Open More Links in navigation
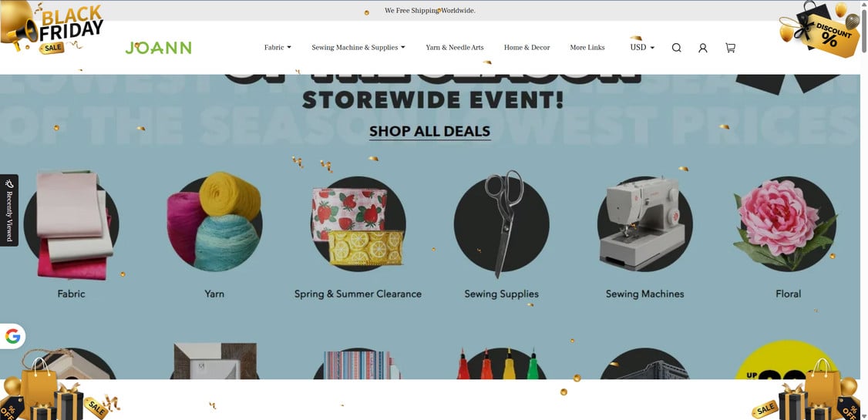Viewport: 868px width, 420px height. 587,48
